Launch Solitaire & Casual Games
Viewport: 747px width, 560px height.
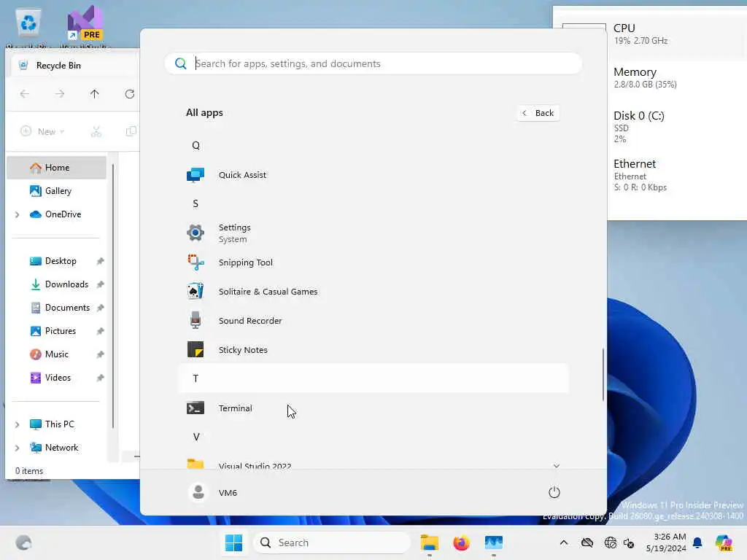point(373,292)
